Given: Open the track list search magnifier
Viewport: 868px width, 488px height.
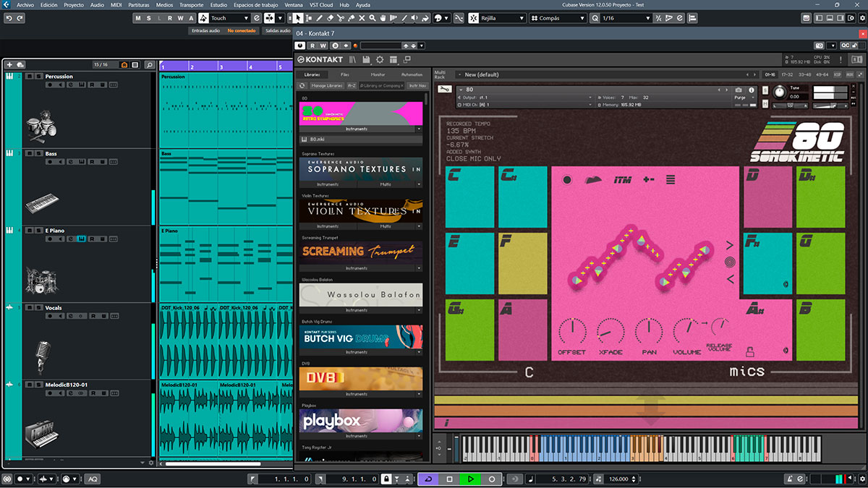Looking at the screenshot, I should pyautogui.click(x=149, y=65).
